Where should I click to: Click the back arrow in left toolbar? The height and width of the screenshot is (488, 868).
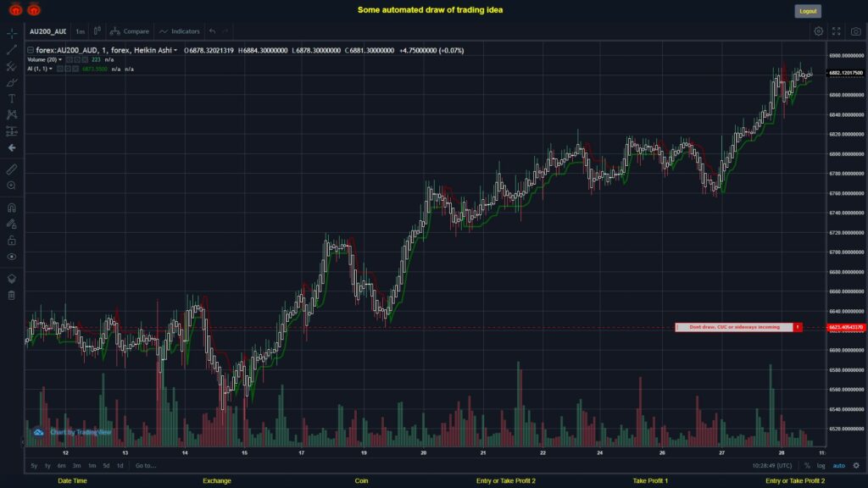point(12,147)
